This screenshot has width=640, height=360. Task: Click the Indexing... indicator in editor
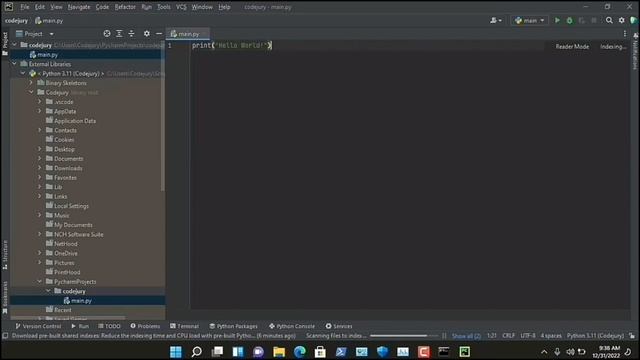613,47
